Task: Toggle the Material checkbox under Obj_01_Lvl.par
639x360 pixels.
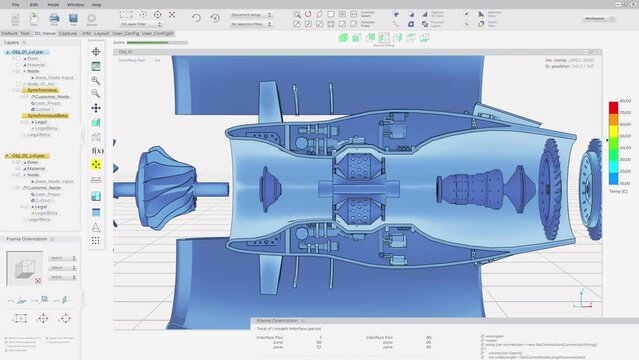Action: (x=18, y=65)
